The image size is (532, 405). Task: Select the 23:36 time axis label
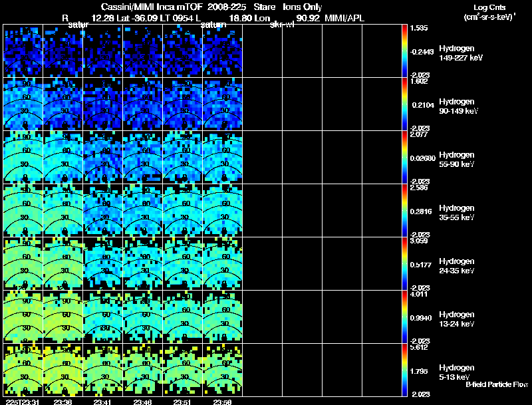(63, 401)
